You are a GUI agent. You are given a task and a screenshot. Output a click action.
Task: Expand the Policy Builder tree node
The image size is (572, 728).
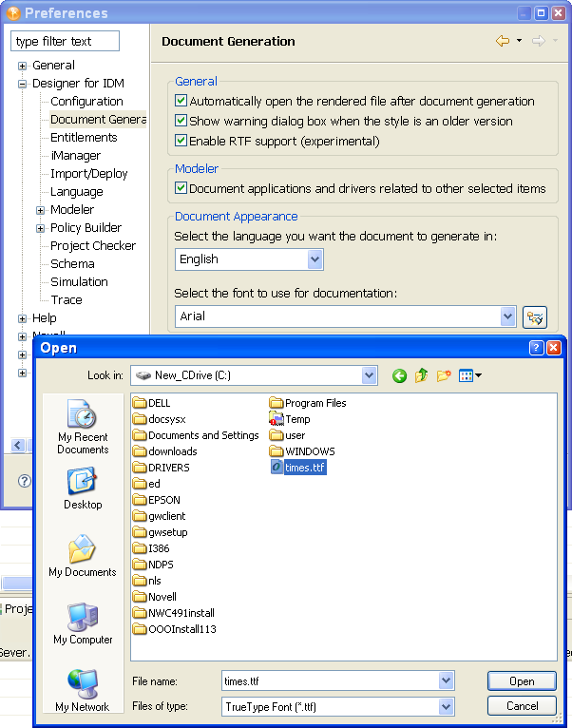pos(41,228)
